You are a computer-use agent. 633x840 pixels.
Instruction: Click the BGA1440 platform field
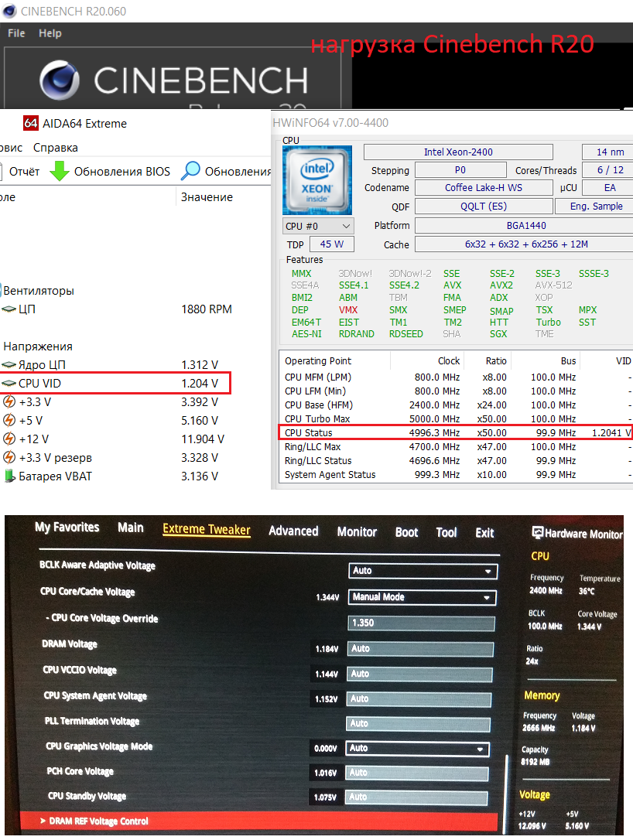pyautogui.click(x=525, y=226)
